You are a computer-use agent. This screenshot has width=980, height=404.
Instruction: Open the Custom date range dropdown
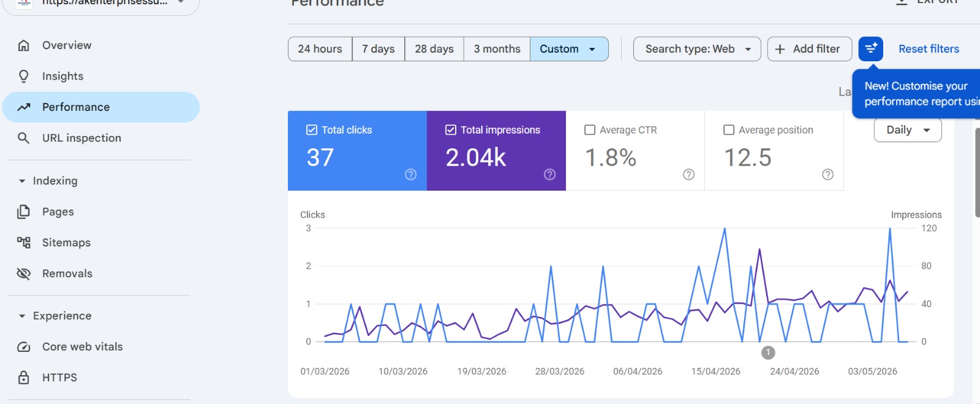point(569,49)
